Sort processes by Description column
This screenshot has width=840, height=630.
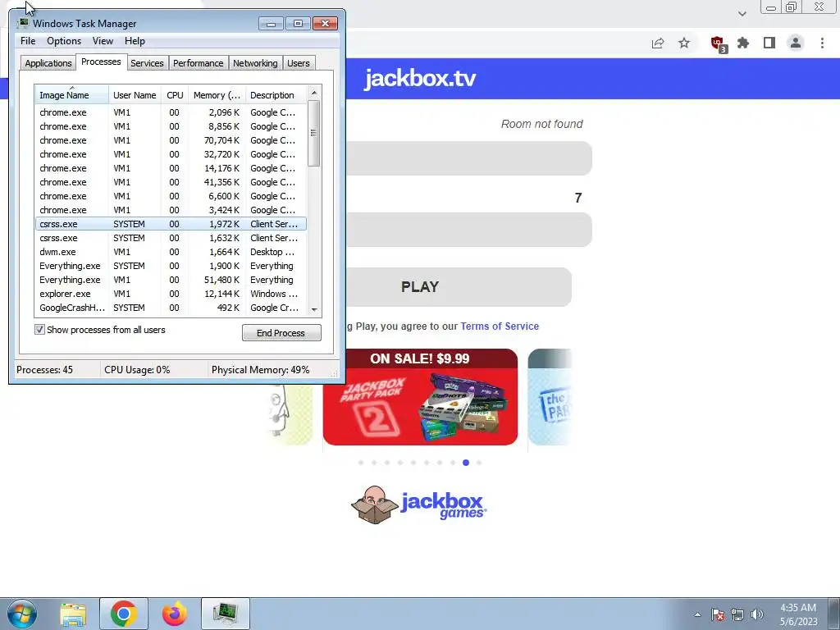click(x=276, y=95)
